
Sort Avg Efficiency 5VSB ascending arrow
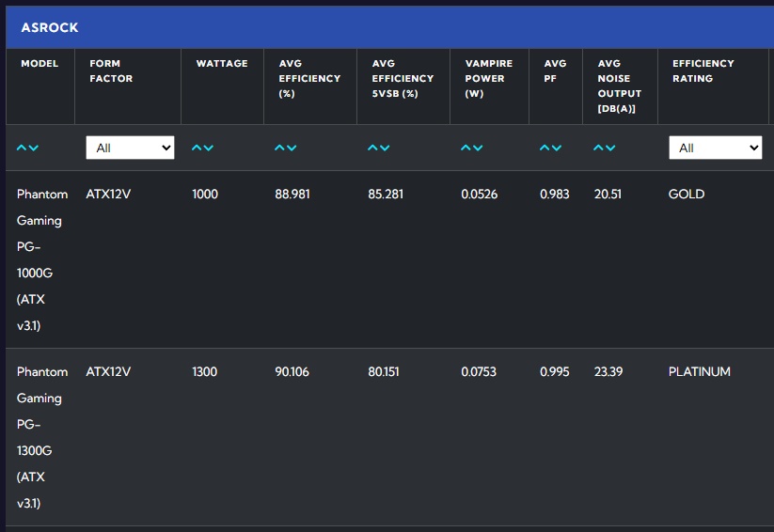tap(372, 148)
